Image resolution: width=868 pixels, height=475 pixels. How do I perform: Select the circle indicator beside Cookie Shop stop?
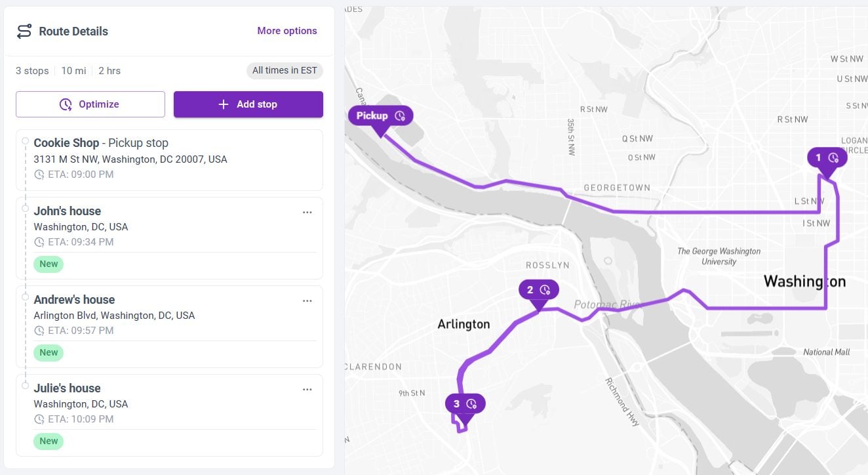[25, 140]
